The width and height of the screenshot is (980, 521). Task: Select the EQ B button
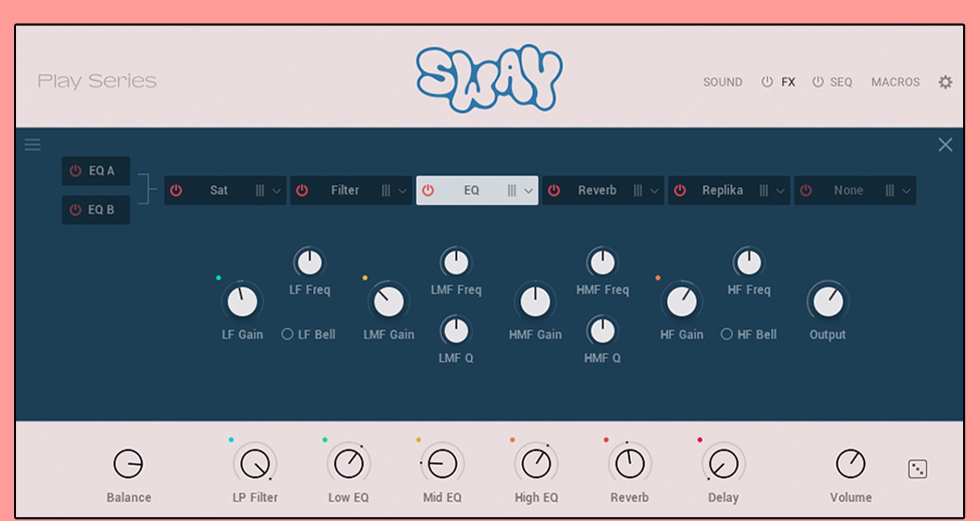coord(96,210)
